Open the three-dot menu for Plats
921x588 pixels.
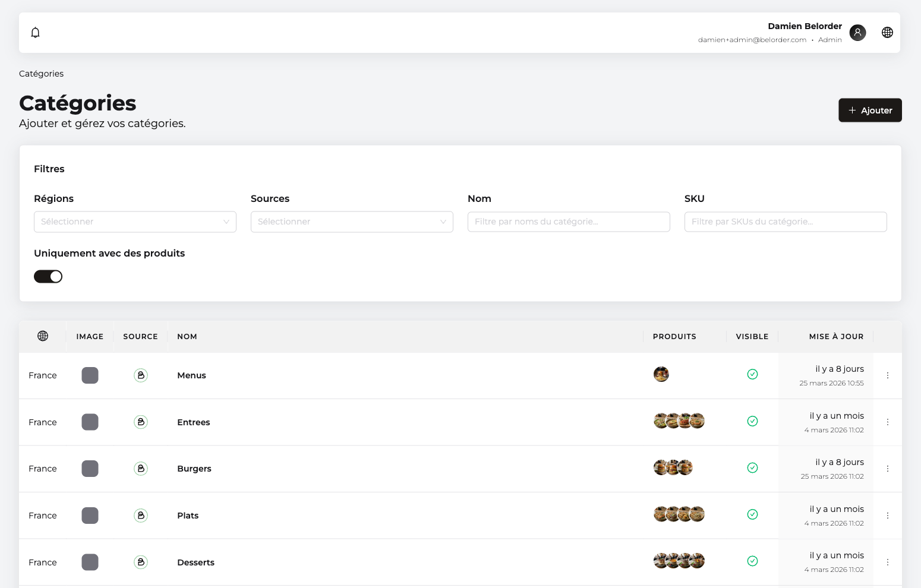click(888, 516)
